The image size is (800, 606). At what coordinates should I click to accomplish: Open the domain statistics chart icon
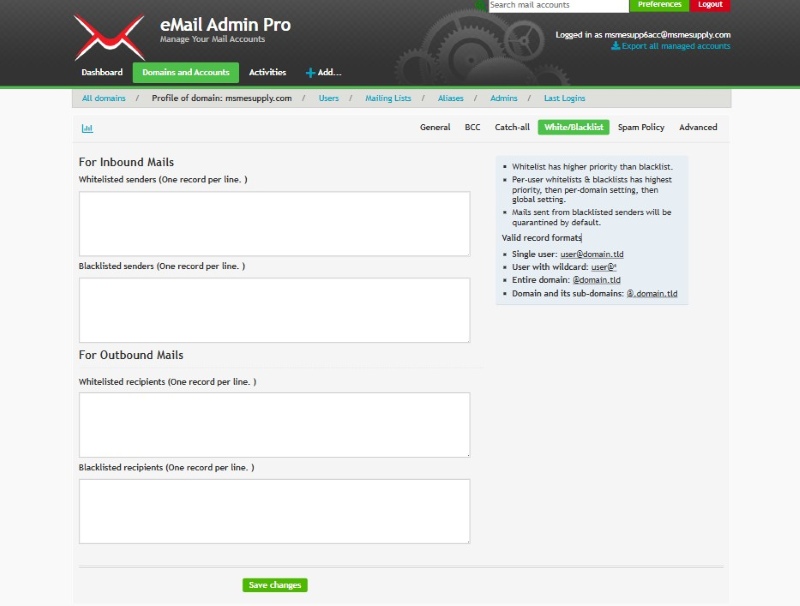[87, 128]
